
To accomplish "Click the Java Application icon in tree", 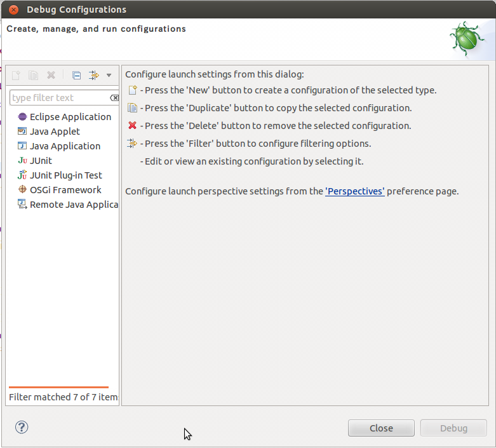I will 22,146.
